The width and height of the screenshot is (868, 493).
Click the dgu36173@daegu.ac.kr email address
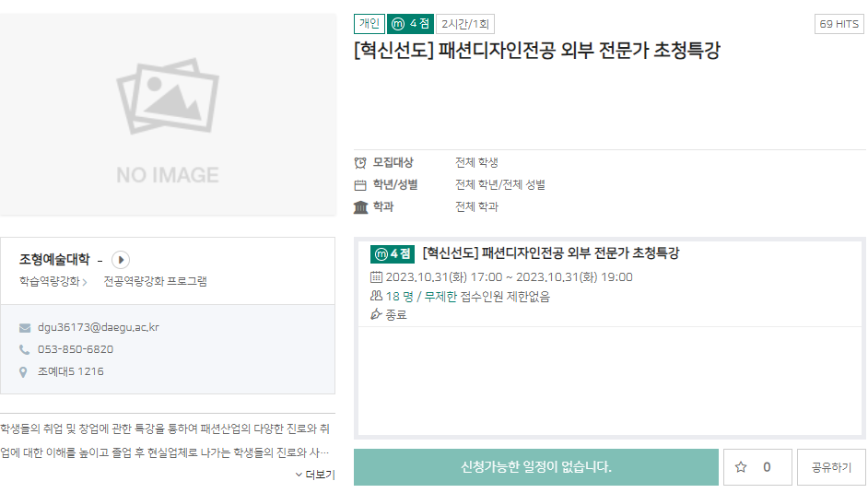(x=99, y=328)
